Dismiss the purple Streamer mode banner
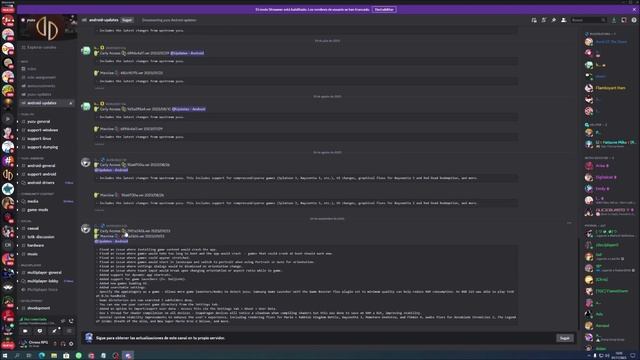This screenshot has height=360, width=640. tap(634, 9)
